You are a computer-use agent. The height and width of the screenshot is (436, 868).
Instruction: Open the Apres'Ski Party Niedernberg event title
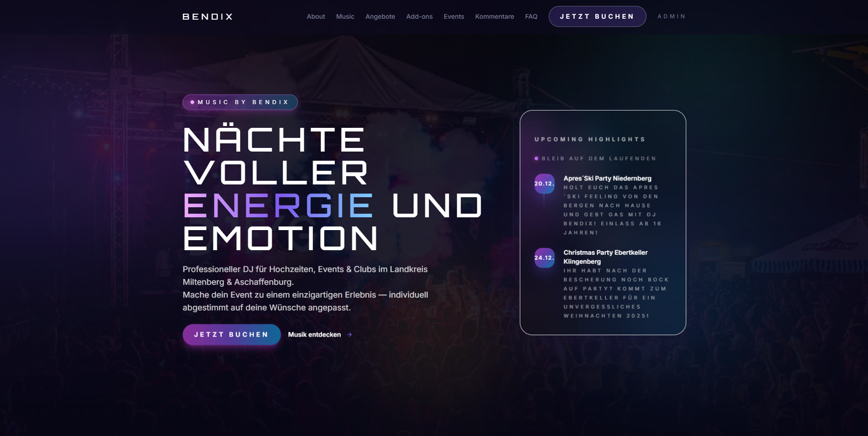(x=607, y=179)
